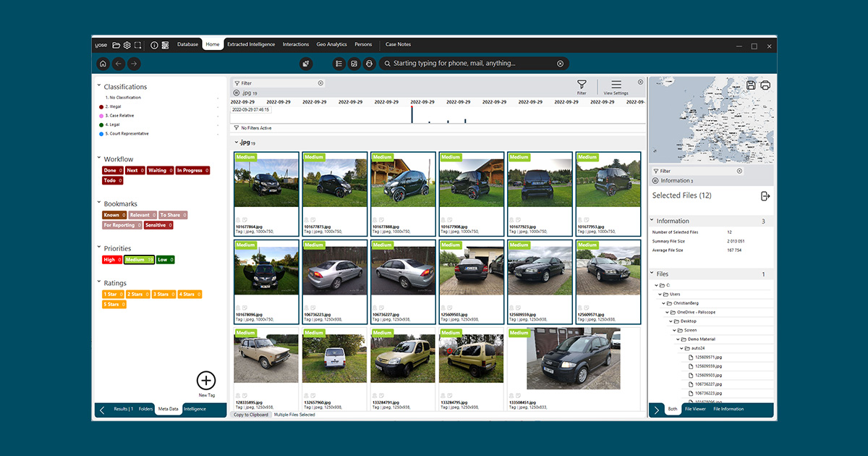
Task: Click the New Tag plus icon
Action: (206, 381)
